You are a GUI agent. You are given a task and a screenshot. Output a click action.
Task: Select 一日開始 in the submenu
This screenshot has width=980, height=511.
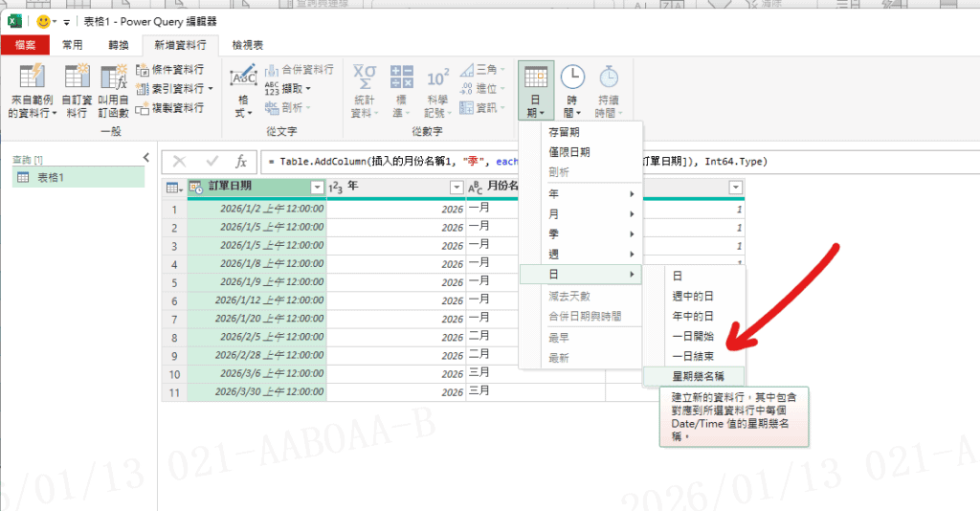pos(695,336)
